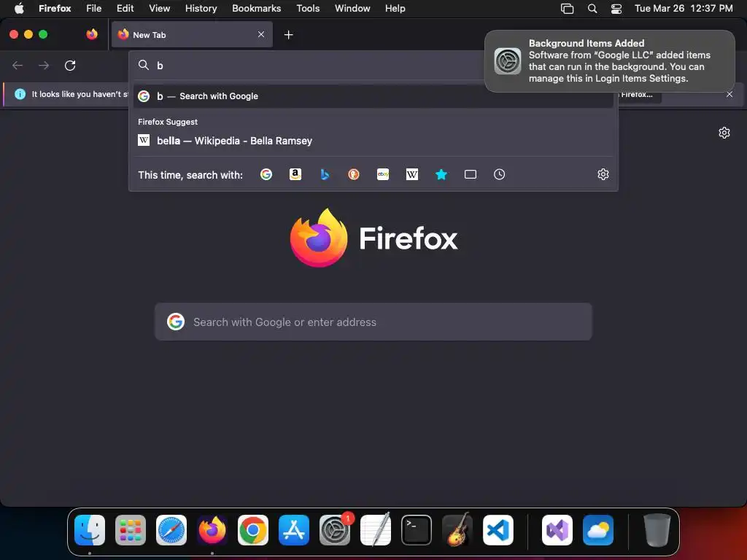Open TextEdit from the Dock
Screen dimensions: 747x560
[376, 530]
